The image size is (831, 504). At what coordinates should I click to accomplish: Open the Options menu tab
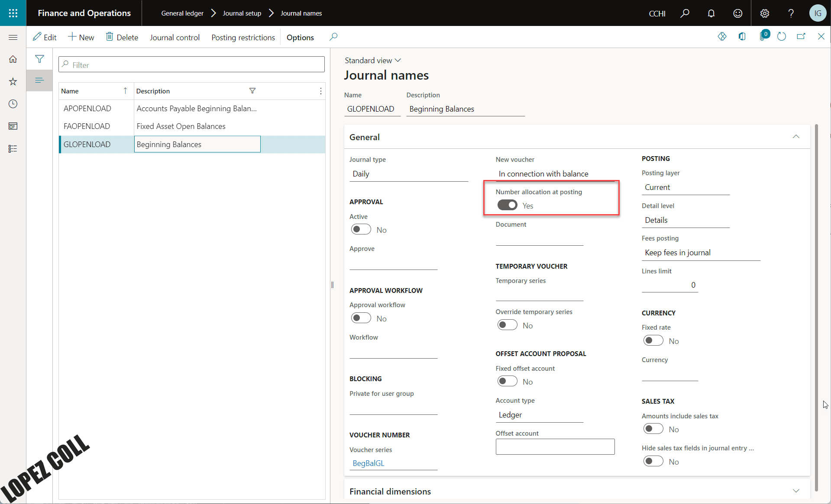[x=300, y=37]
